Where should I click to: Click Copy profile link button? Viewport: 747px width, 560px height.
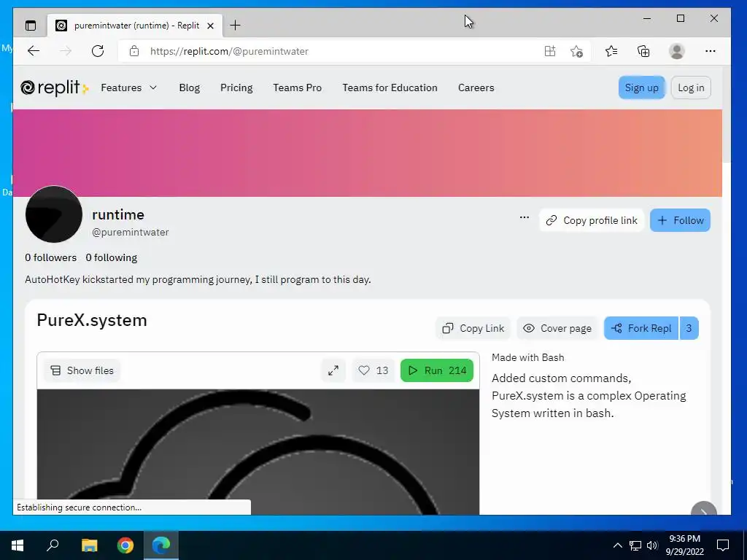(591, 220)
